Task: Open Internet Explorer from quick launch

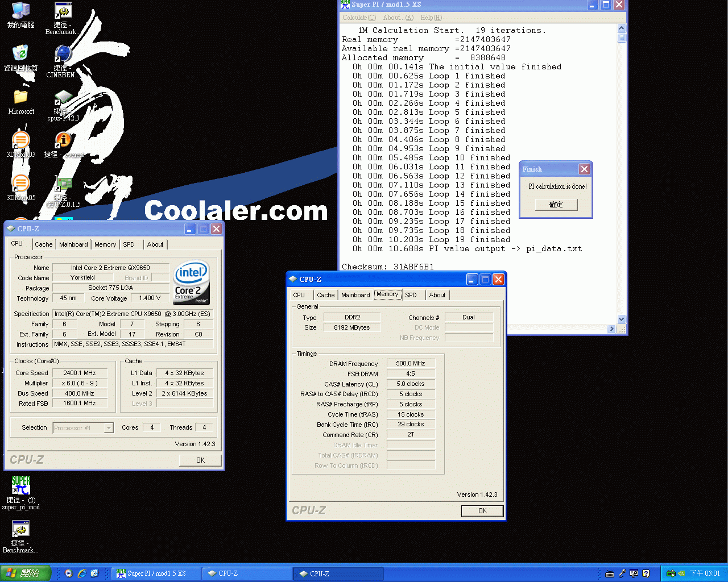Action: (x=82, y=573)
